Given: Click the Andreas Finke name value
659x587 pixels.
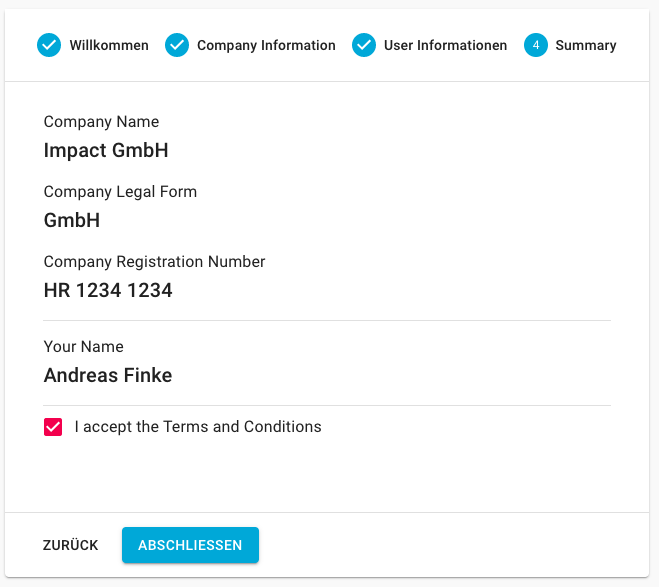Looking at the screenshot, I should coord(108,376).
